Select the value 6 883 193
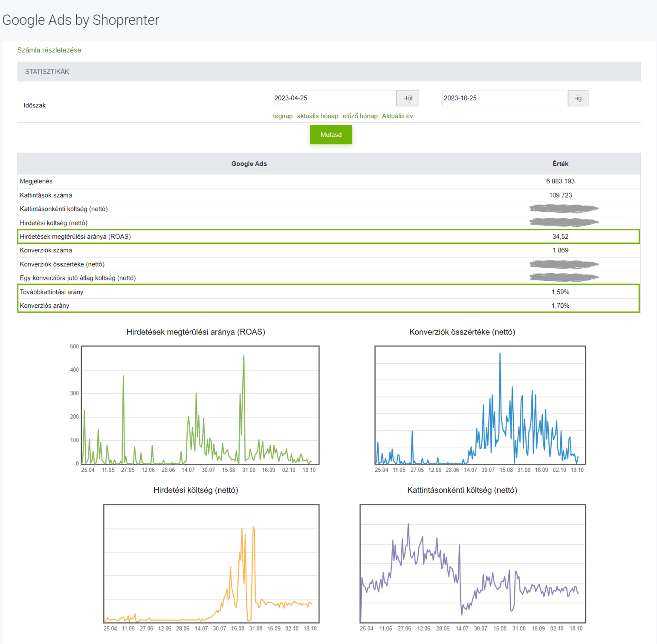This screenshot has width=657, height=644. click(560, 181)
